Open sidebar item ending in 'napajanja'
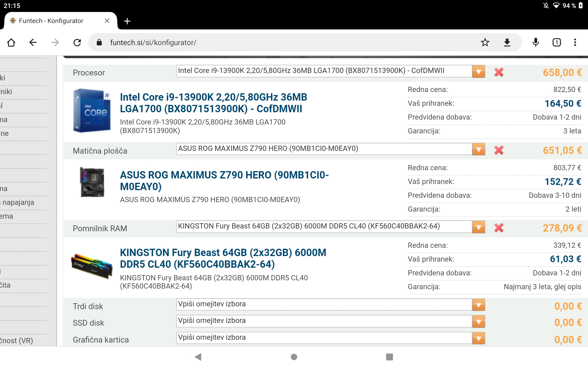Screen dimensions: 588x368 coord(18,202)
